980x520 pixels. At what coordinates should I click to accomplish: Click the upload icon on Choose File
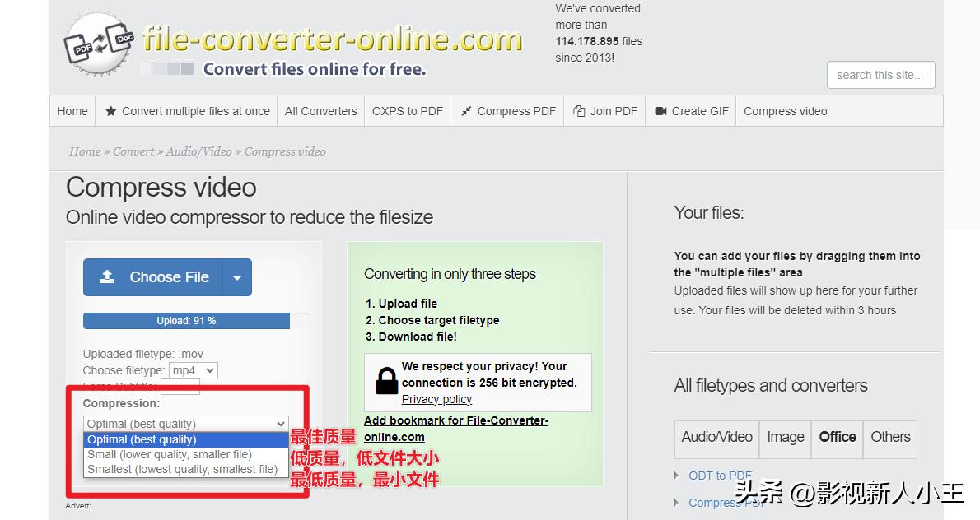108,276
